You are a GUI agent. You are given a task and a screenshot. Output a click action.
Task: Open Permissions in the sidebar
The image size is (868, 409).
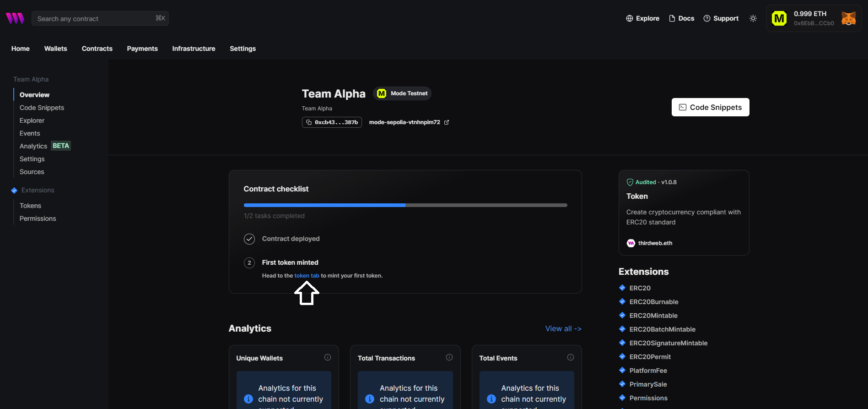pyautogui.click(x=38, y=218)
